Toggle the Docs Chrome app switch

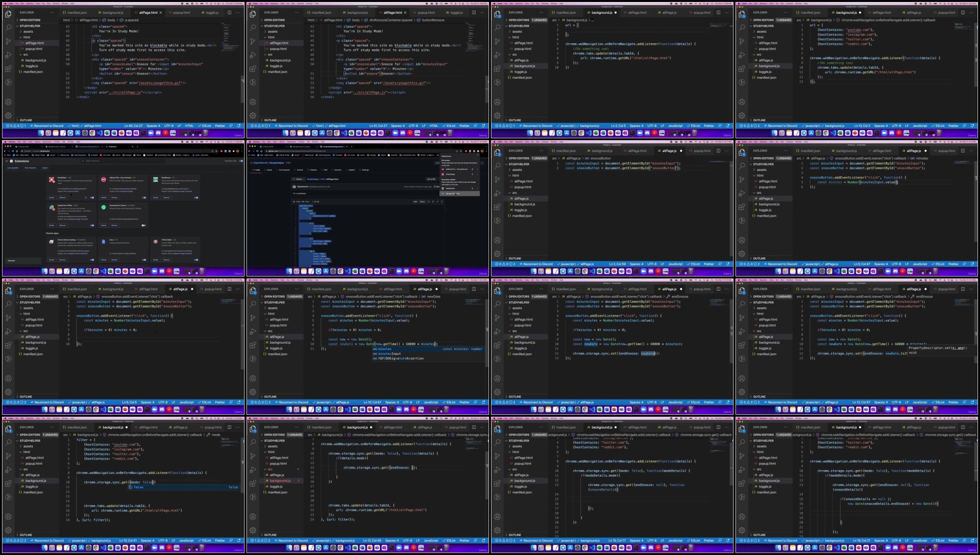(x=144, y=260)
